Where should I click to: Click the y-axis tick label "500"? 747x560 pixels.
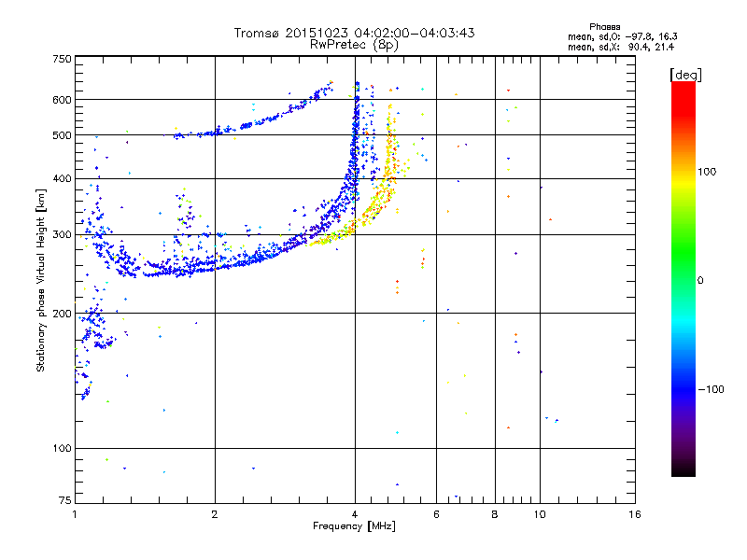[62, 135]
